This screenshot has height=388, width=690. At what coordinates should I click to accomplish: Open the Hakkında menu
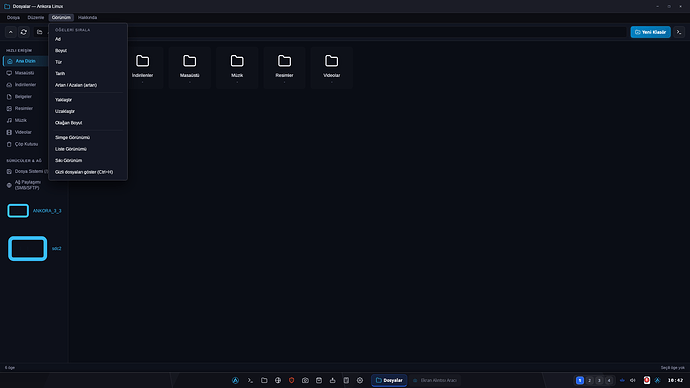click(88, 18)
